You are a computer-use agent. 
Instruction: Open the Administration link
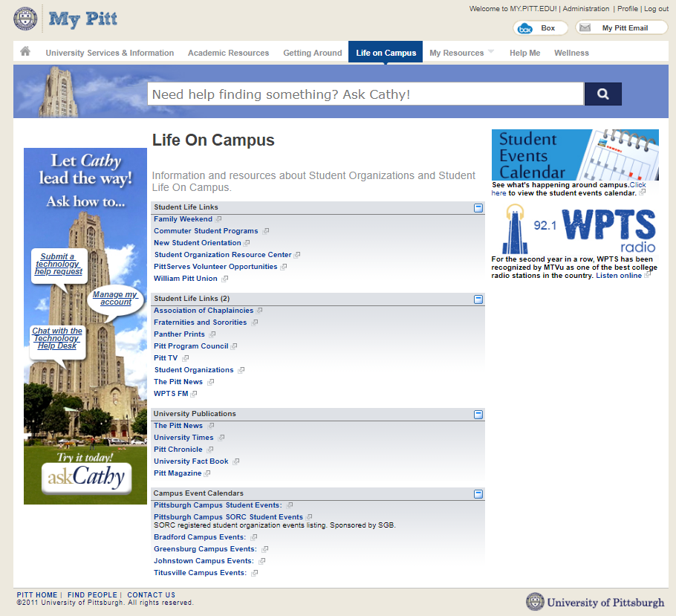point(585,9)
